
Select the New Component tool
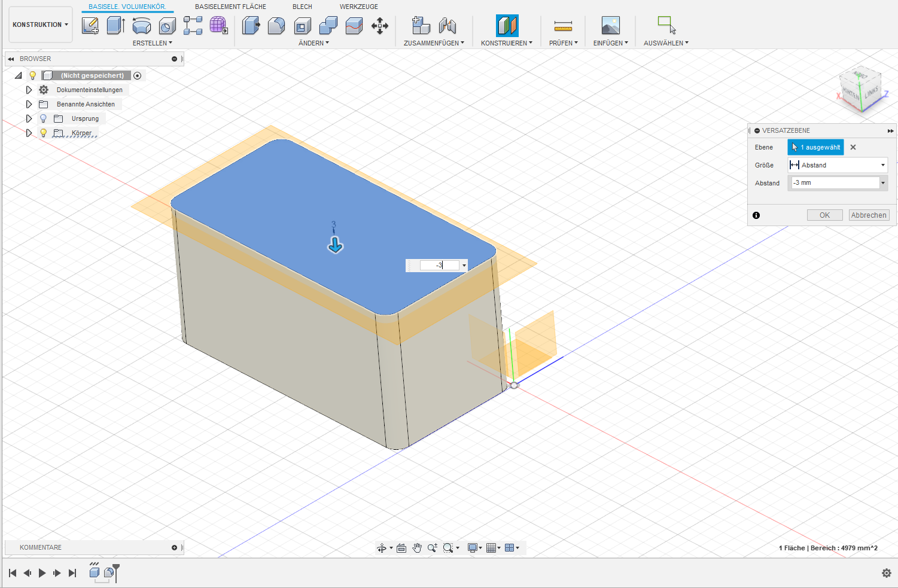point(421,26)
